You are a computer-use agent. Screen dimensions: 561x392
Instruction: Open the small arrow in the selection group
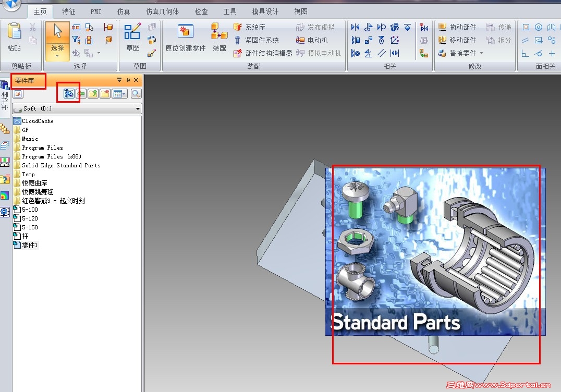point(99,53)
